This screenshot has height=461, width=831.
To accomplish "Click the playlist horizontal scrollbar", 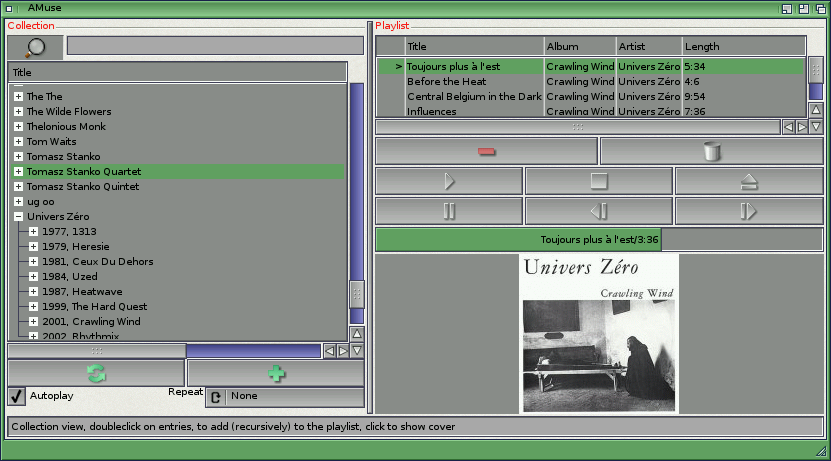I will click(x=578, y=127).
